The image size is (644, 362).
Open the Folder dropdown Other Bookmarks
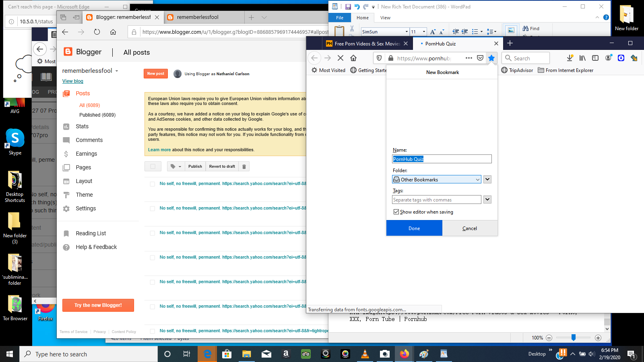(437, 179)
